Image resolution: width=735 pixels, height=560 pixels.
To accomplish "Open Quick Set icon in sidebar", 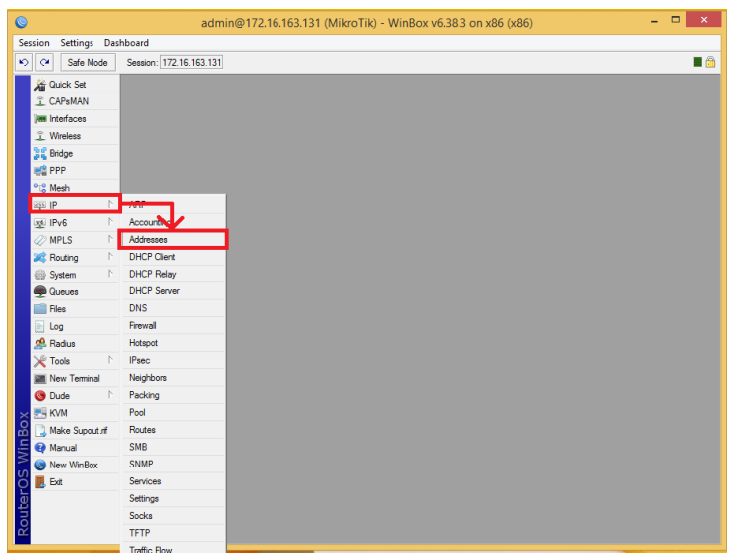I will (40, 85).
